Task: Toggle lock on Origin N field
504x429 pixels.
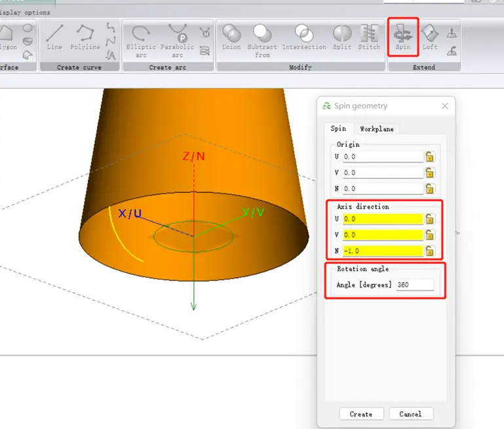Action: tap(430, 188)
